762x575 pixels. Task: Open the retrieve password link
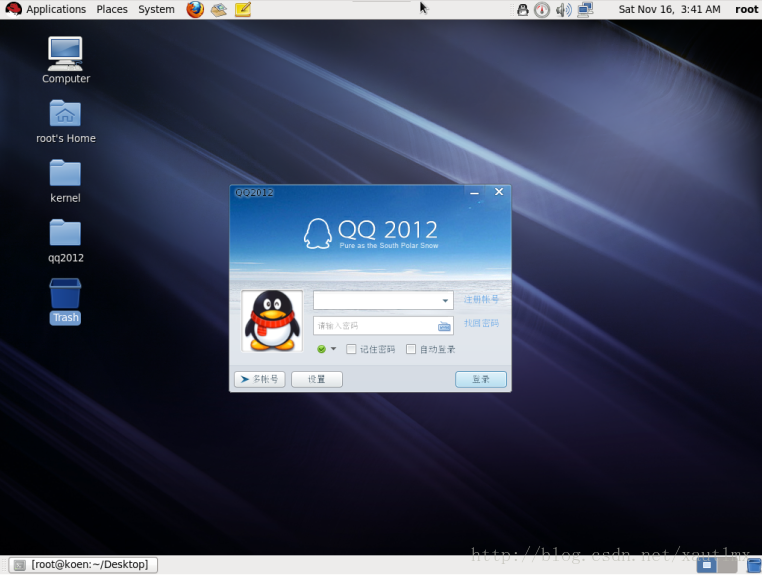(481, 323)
